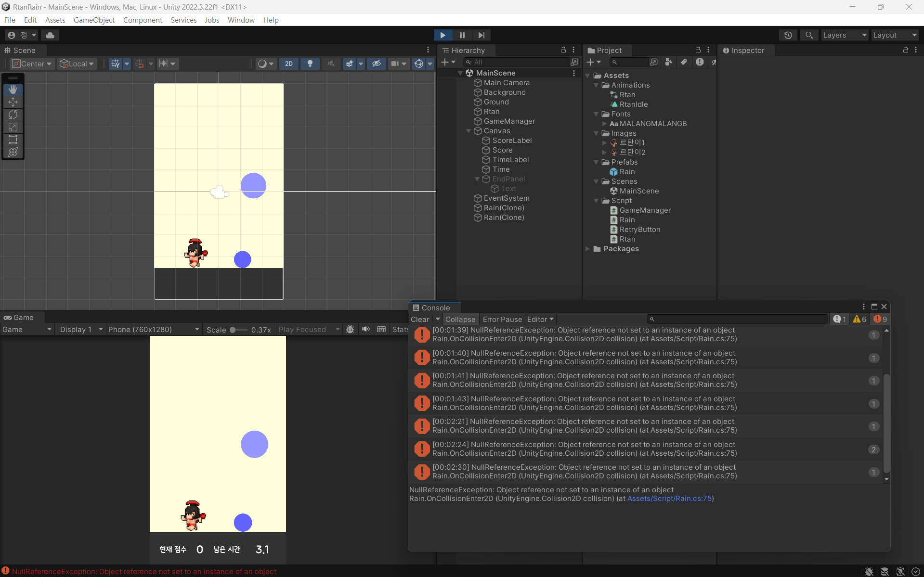Mute game audio in Game view
924x577 pixels.
click(366, 329)
